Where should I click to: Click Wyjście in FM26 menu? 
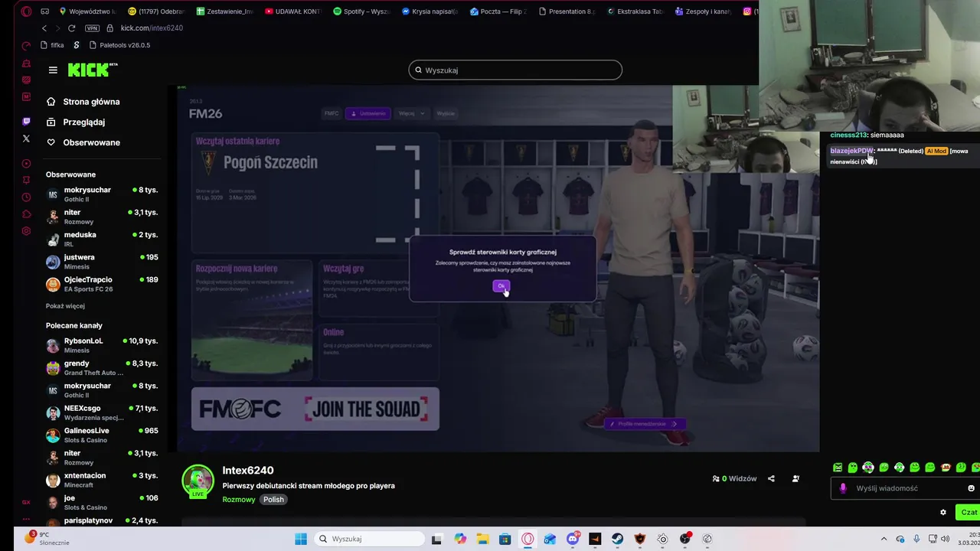click(446, 113)
